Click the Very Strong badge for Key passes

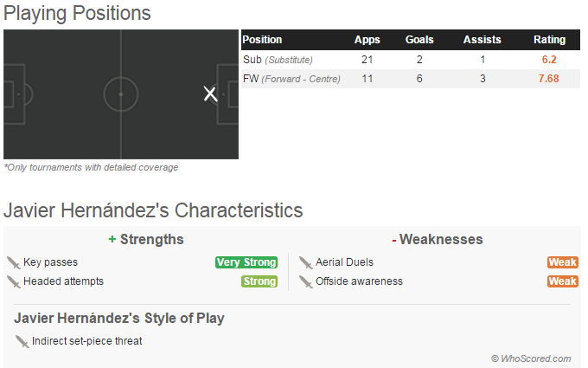[x=246, y=262]
